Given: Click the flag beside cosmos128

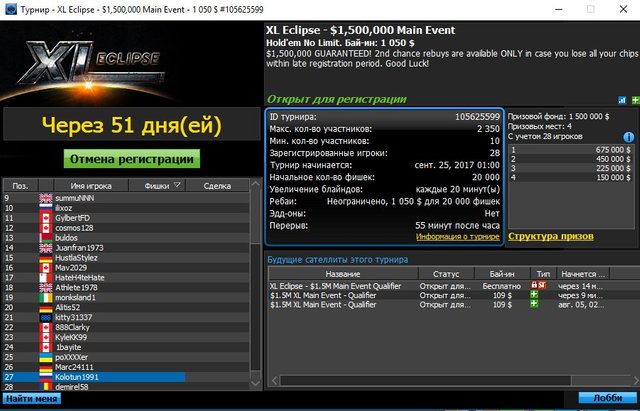Looking at the screenshot, I should [x=46, y=228].
